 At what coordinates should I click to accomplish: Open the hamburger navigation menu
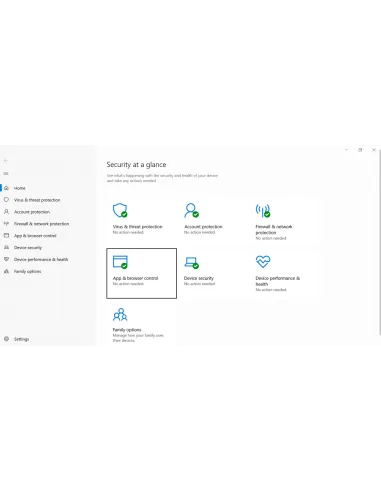pyautogui.click(x=6, y=173)
